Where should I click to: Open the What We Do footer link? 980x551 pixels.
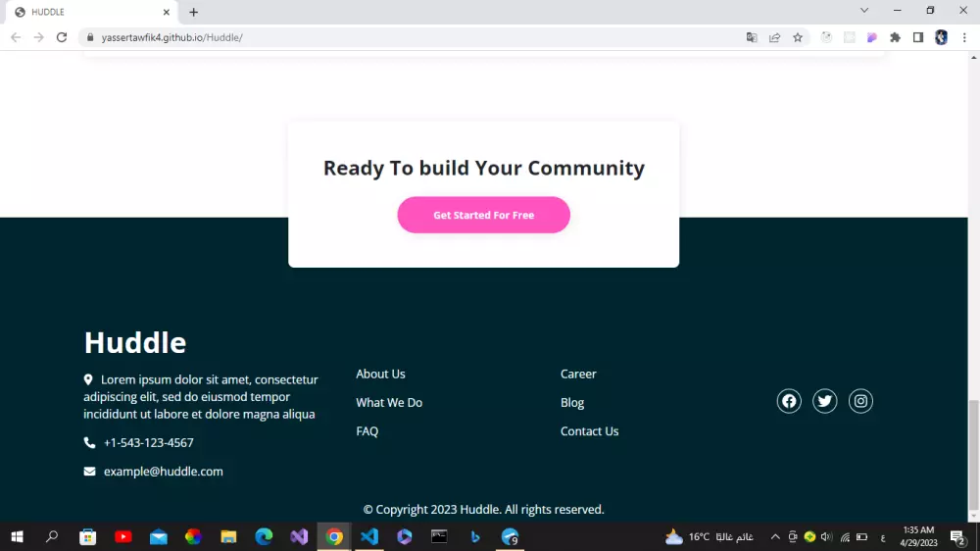(x=389, y=403)
